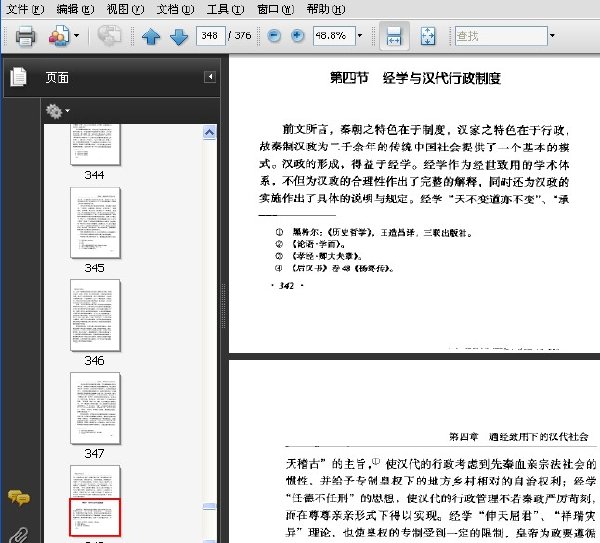Image resolution: width=600 pixels, height=543 pixels.
Task: Click the zoom out minus button
Action: (x=274, y=36)
